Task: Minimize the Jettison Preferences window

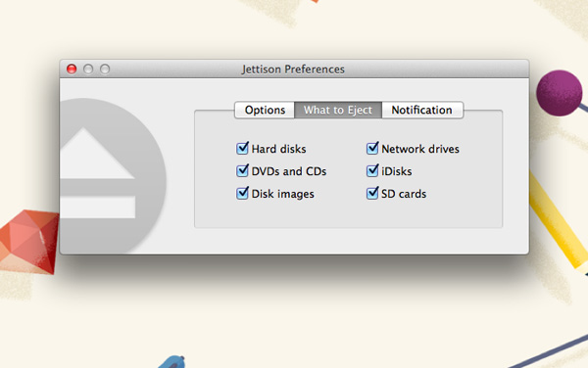Action: [88, 69]
